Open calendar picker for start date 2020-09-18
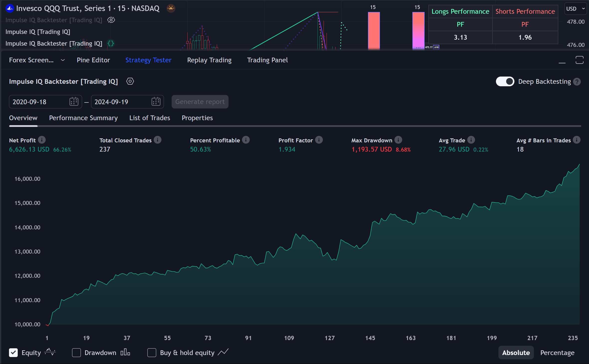 click(x=74, y=102)
